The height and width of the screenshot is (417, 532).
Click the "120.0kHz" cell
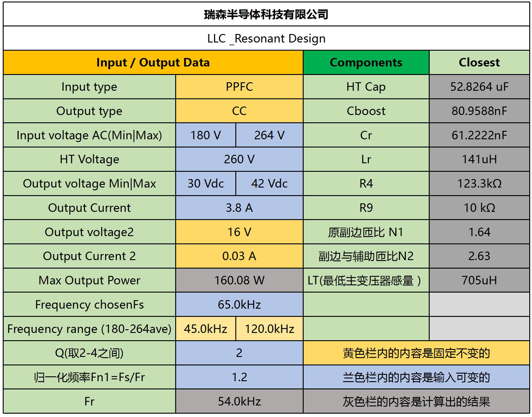(x=269, y=329)
